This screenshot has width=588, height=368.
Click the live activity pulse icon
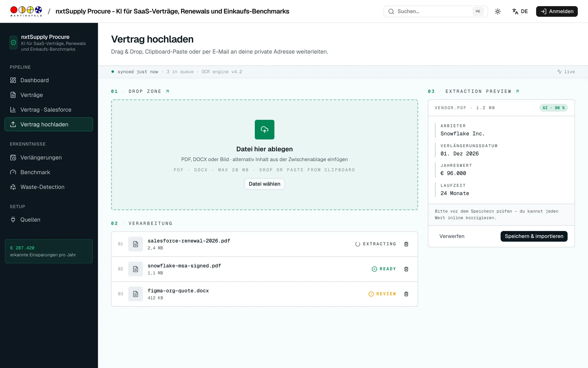point(559,71)
